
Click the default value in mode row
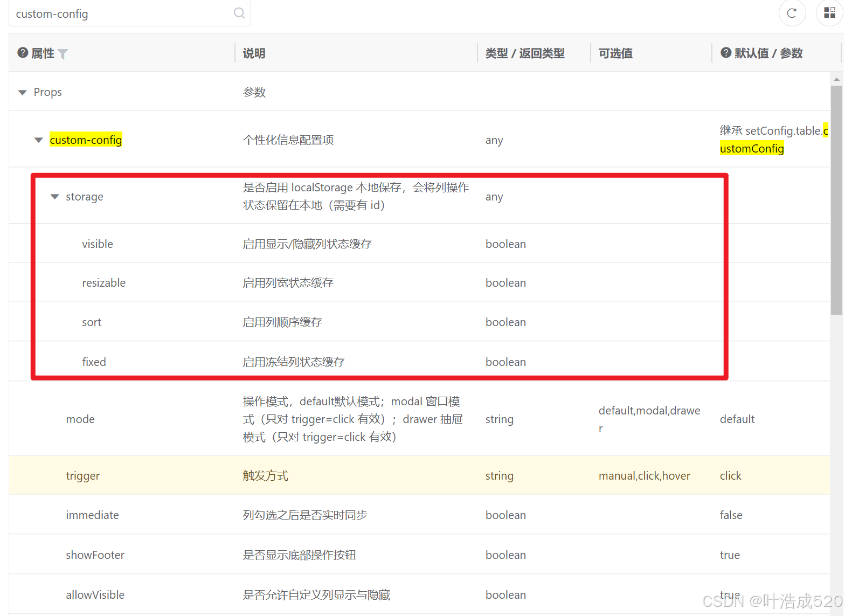737,419
